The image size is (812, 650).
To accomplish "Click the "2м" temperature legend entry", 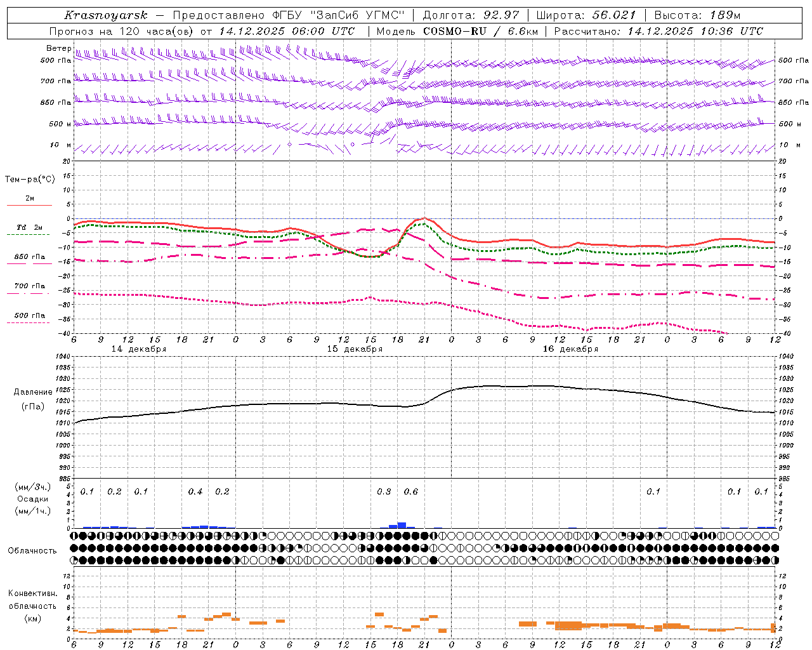I will pyautogui.click(x=30, y=199).
